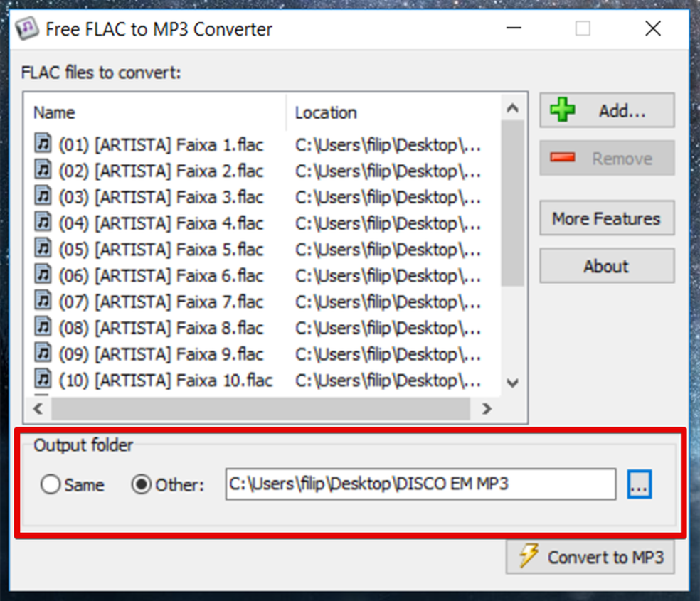Click the horizontal scroll left arrow

pyautogui.click(x=38, y=408)
